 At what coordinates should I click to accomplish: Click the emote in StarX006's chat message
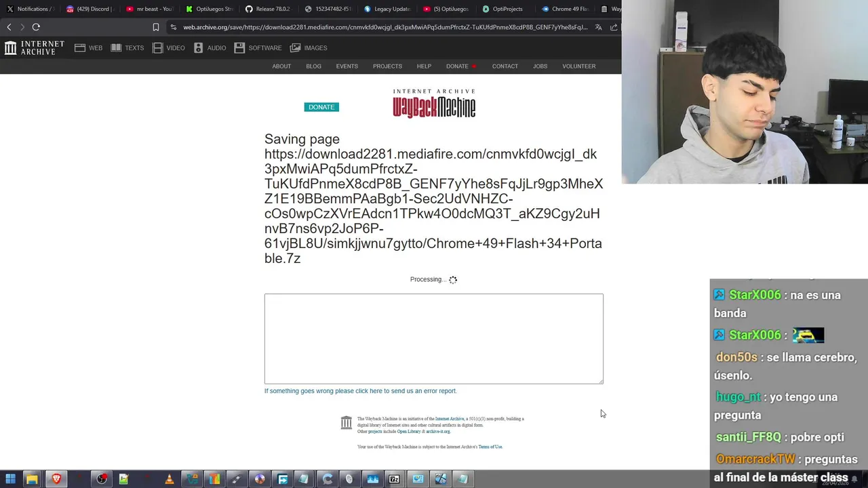pyautogui.click(x=808, y=335)
